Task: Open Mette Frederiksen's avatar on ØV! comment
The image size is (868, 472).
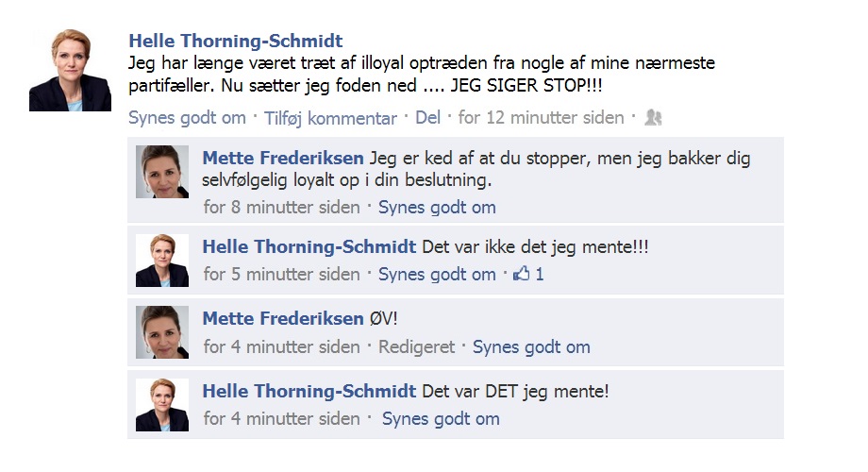Action: [162, 332]
